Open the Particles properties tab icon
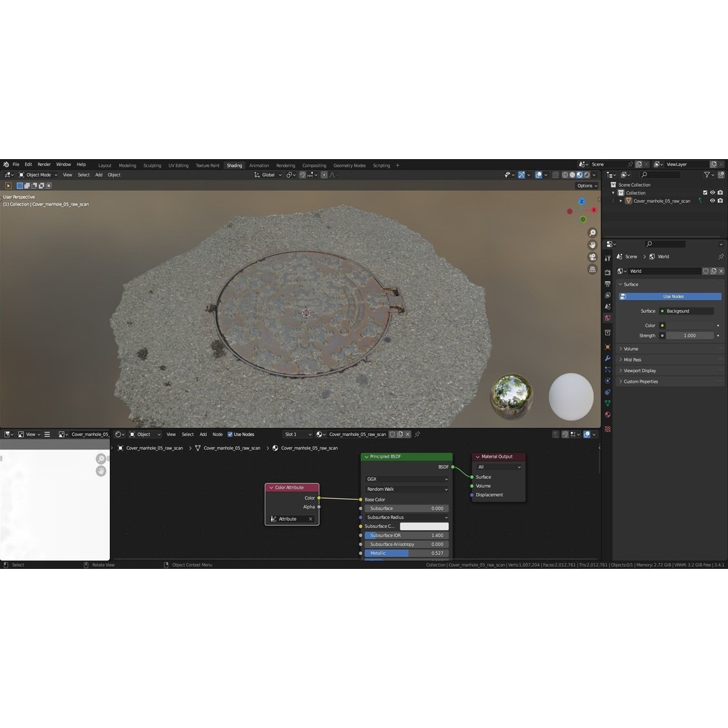728x728 pixels. (607, 369)
